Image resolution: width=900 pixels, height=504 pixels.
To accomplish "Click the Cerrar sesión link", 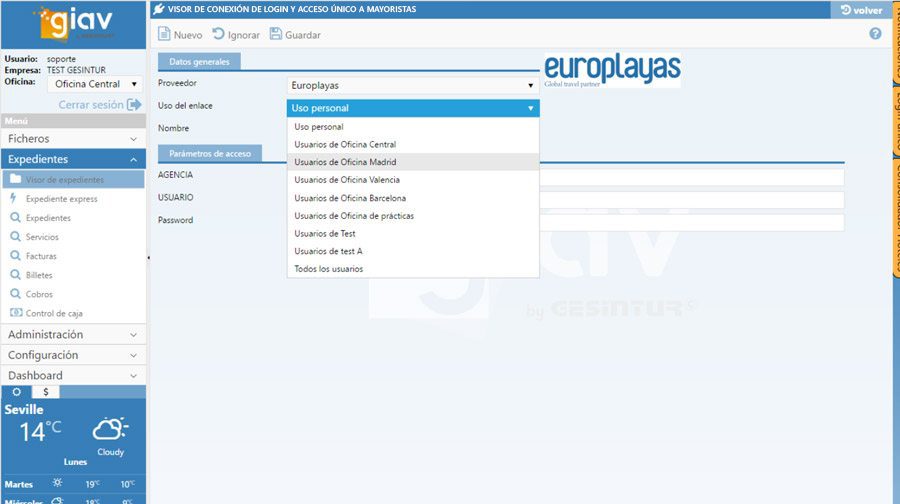I will click(x=91, y=104).
